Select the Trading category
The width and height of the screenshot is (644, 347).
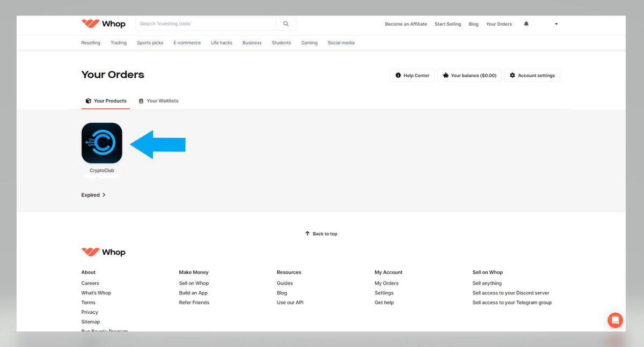(x=119, y=43)
